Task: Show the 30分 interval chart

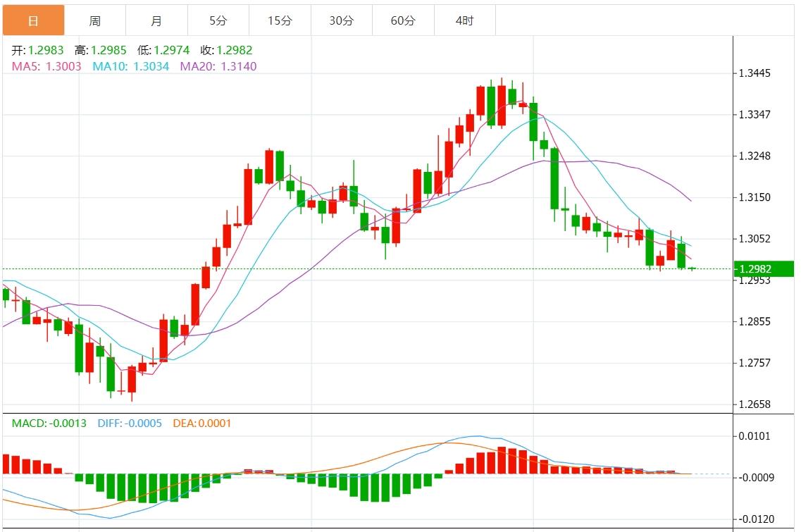Action: [342, 20]
